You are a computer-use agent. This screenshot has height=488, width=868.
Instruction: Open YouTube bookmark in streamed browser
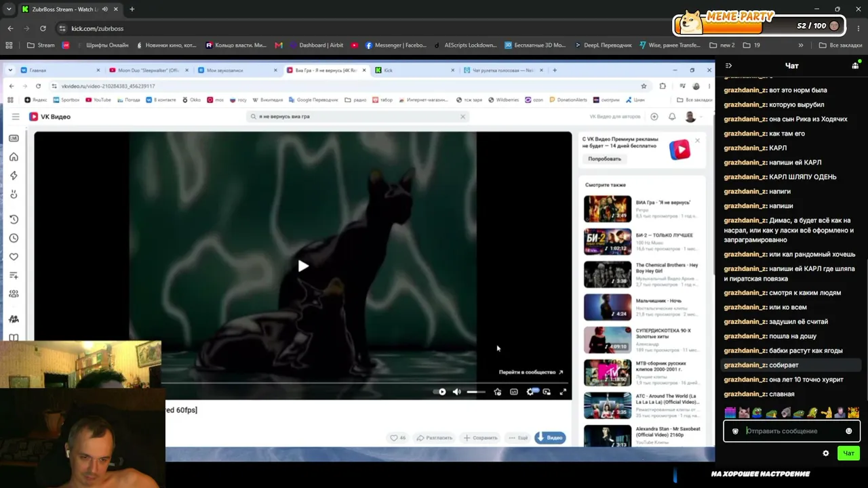(x=98, y=100)
